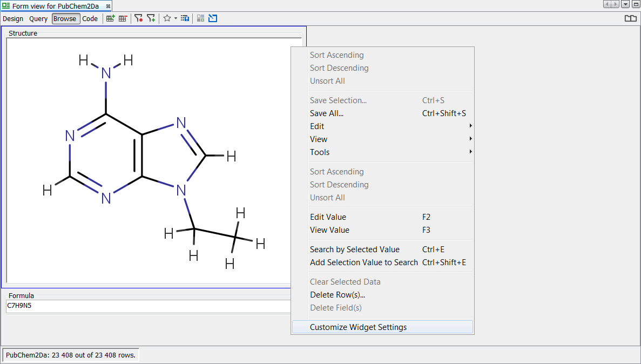Viewport: 641px width, 364px height.
Task: Click the blue panel icon in toolbar
Action: click(213, 18)
